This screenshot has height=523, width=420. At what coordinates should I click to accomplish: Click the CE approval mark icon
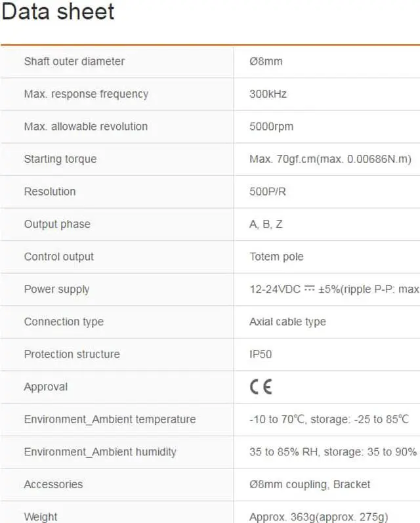[261, 387]
